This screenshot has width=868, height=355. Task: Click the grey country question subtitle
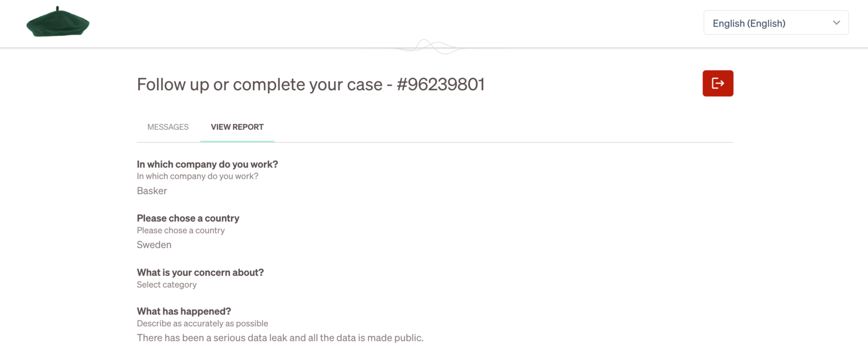click(181, 231)
